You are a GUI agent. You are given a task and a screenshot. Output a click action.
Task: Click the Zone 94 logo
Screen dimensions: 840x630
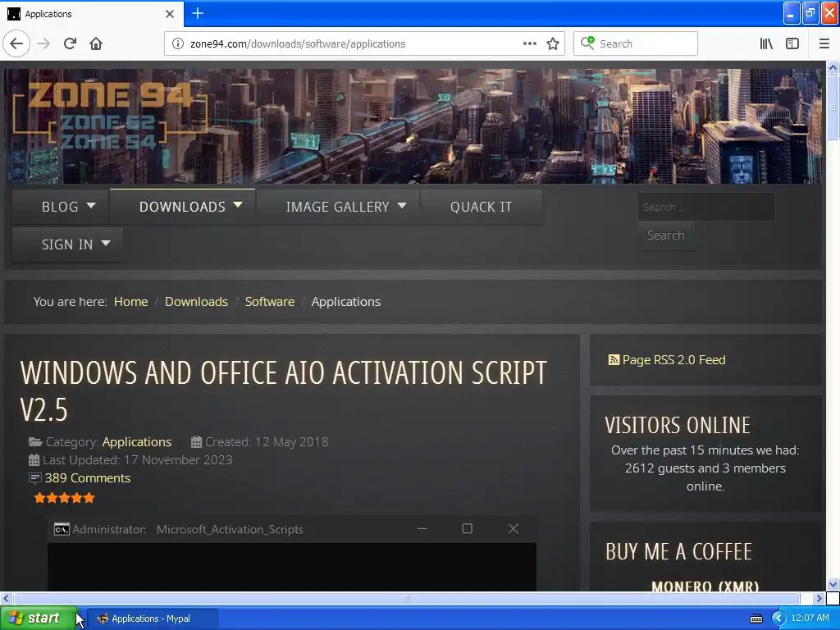point(110,116)
